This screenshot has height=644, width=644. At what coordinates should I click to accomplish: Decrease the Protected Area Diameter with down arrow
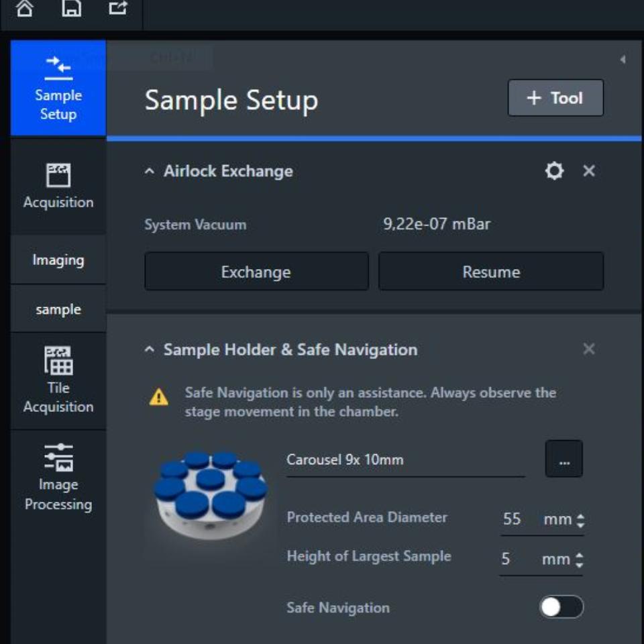pyautogui.click(x=580, y=525)
